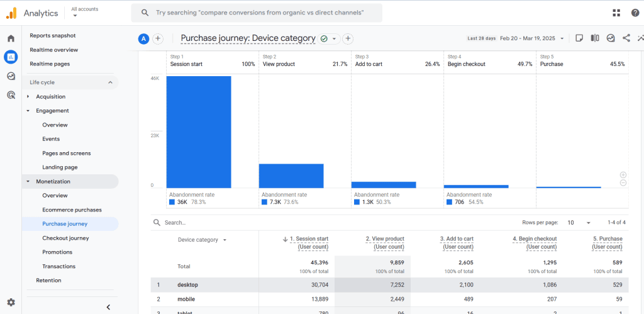Open the Google apps grid icon
The image size is (644, 314).
coord(616,13)
